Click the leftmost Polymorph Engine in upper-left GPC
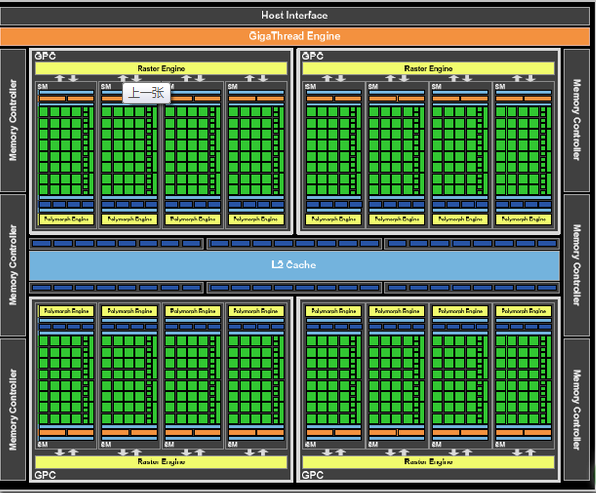596x493 pixels. click(66, 219)
